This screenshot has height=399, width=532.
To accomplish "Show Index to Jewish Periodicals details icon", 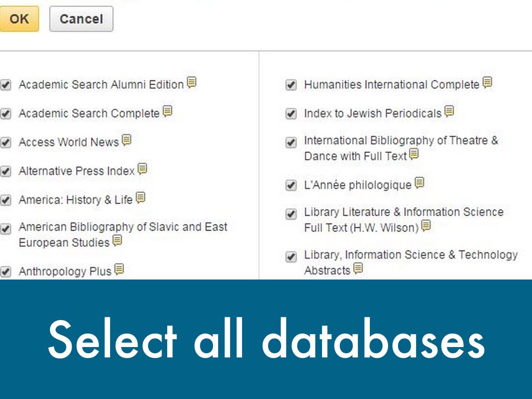I will pyautogui.click(x=449, y=111).
